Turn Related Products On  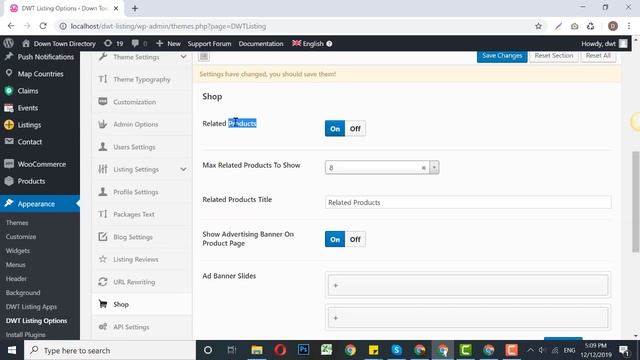point(335,129)
